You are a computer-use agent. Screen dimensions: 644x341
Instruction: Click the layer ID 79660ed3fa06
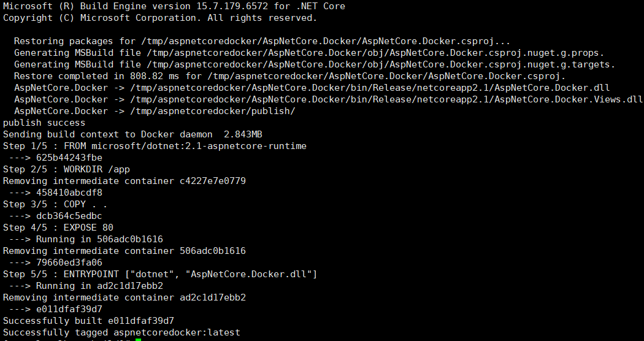coord(69,262)
